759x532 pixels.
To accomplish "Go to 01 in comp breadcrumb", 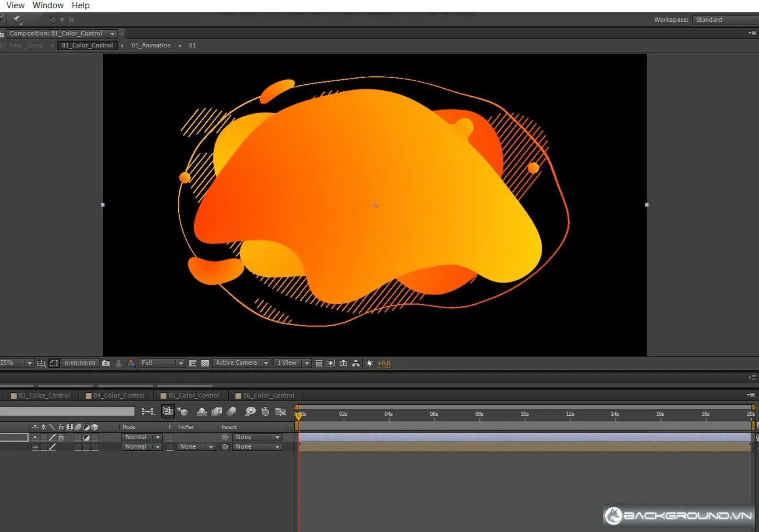I will 192,45.
